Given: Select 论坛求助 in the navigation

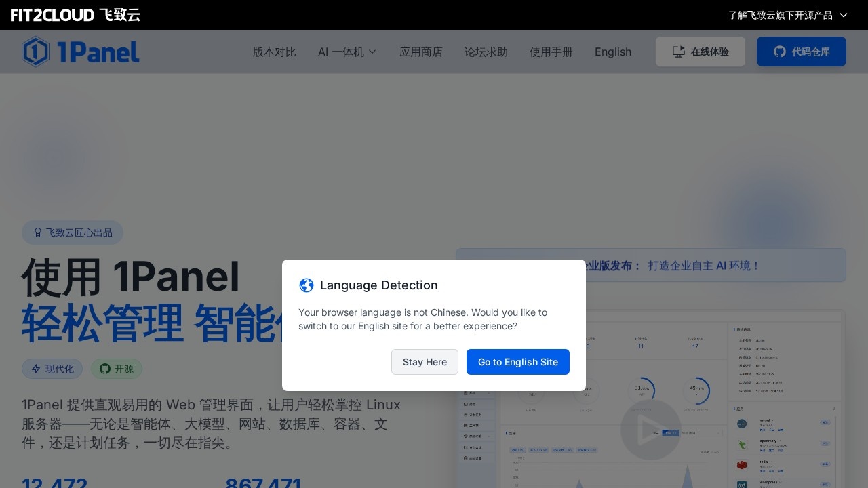Looking at the screenshot, I should coord(486,52).
